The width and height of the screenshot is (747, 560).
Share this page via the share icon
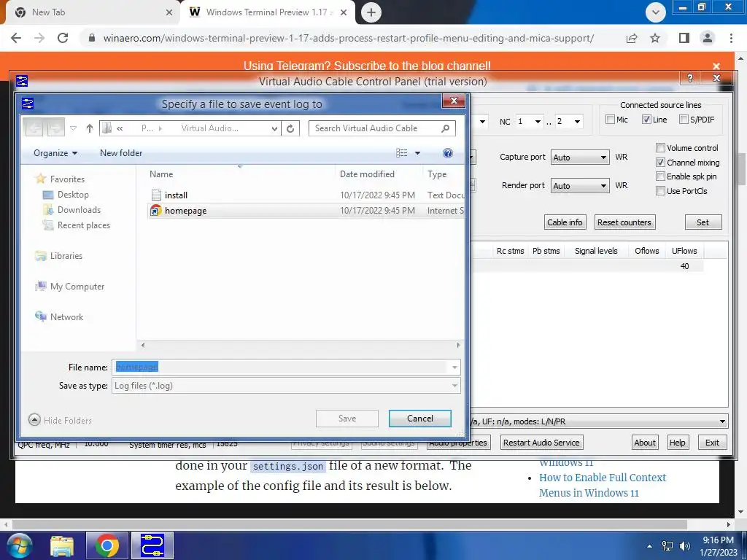click(x=632, y=38)
